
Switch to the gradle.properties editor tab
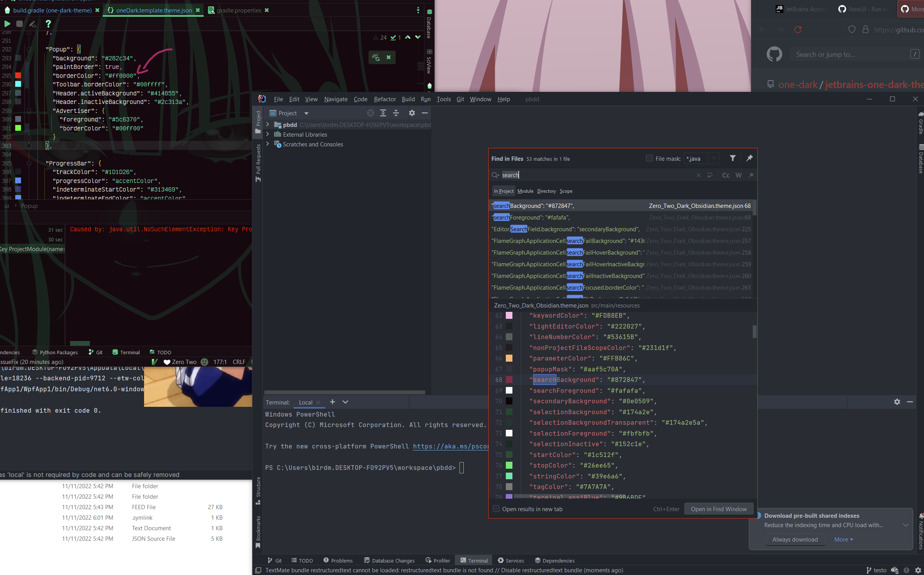[238, 11]
